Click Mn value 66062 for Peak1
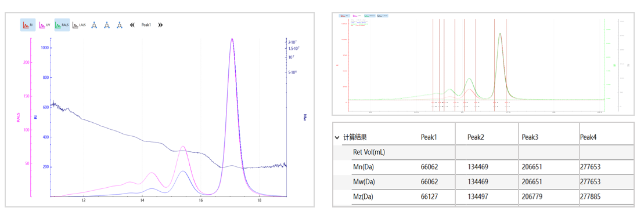Image resolution: width=644 pixels, height=215 pixels. point(429,167)
